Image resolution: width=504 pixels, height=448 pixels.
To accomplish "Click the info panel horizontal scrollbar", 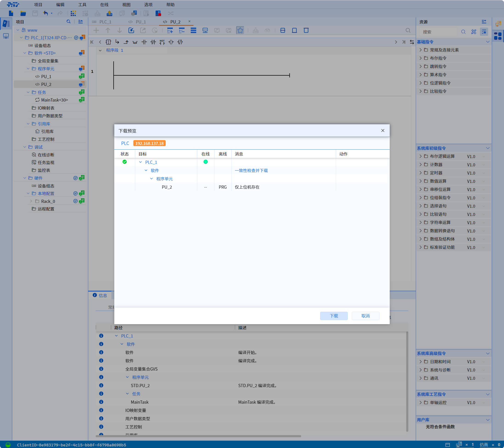I will click(x=198, y=436).
